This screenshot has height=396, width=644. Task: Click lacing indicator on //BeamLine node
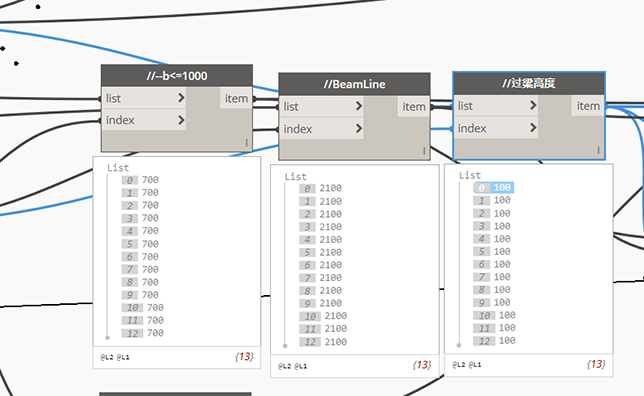(424, 151)
